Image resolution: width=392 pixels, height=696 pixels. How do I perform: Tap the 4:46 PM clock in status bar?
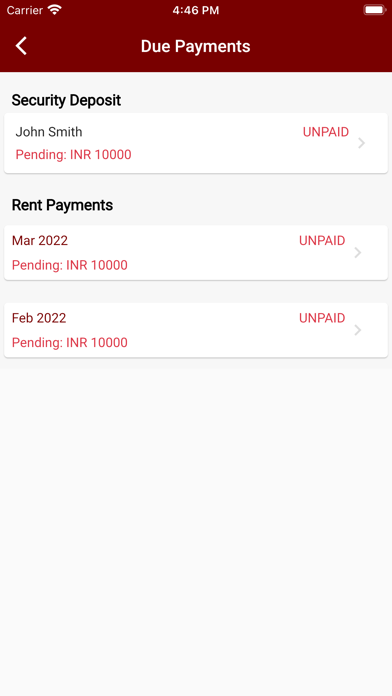pos(196,10)
